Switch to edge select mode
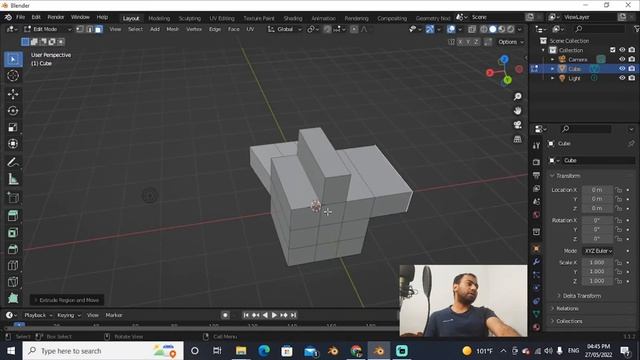The height and width of the screenshot is (360, 640). click(90, 29)
